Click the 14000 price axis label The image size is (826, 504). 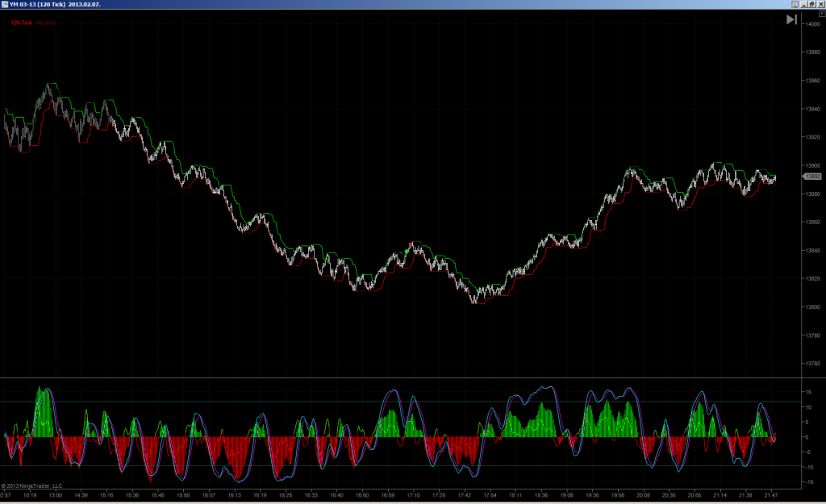click(x=813, y=24)
